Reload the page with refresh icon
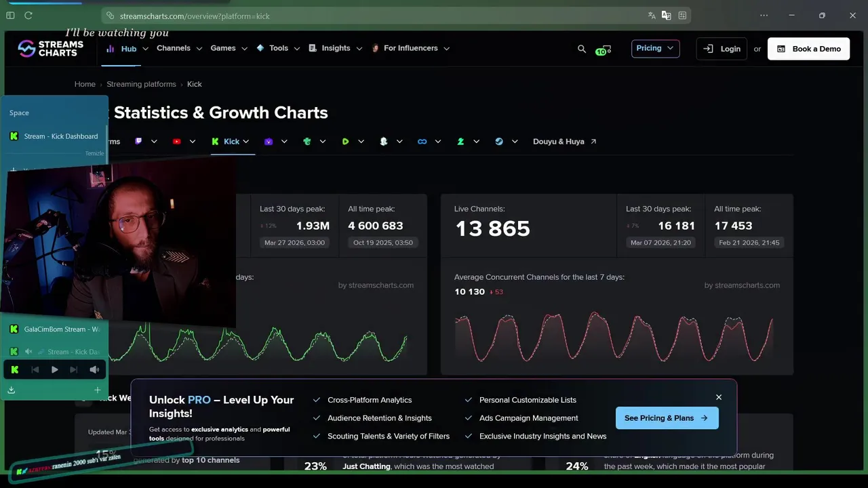Screen dimensions: 868x488 pyautogui.click(x=28, y=15)
